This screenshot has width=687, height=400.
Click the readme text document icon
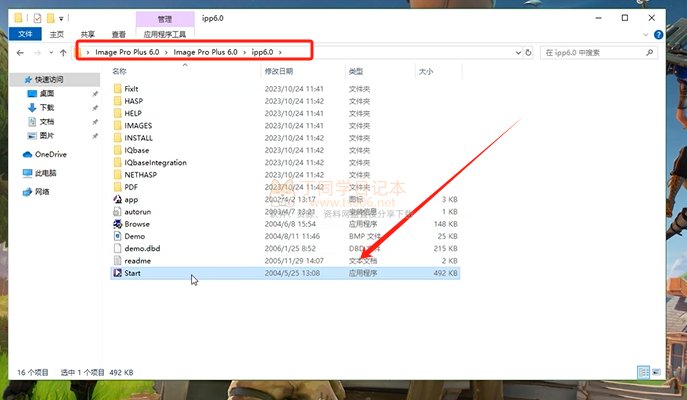click(117, 260)
